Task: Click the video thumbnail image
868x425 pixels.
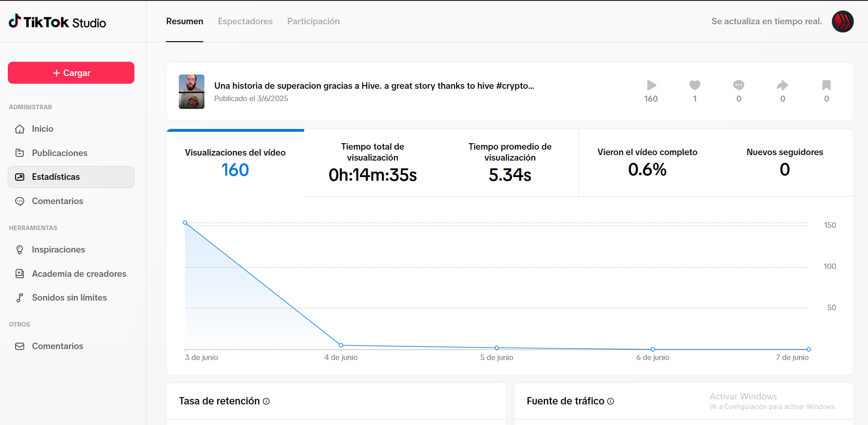Action: point(192,91)
